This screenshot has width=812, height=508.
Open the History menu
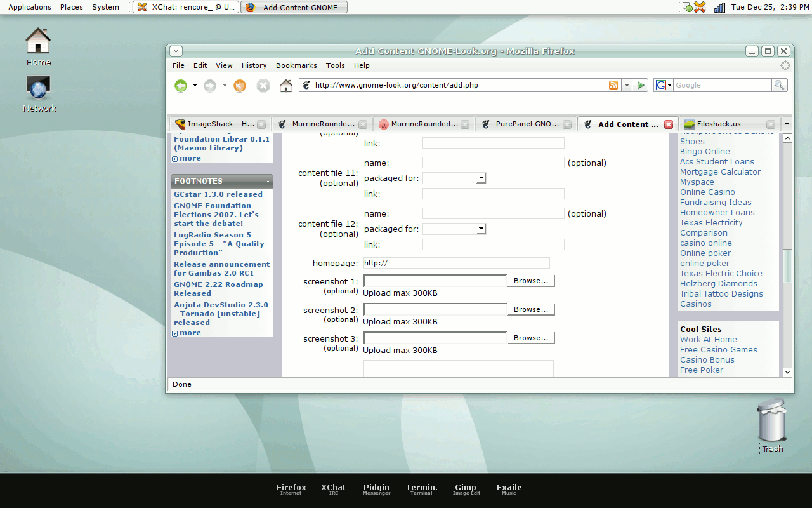tap(254, 65)
